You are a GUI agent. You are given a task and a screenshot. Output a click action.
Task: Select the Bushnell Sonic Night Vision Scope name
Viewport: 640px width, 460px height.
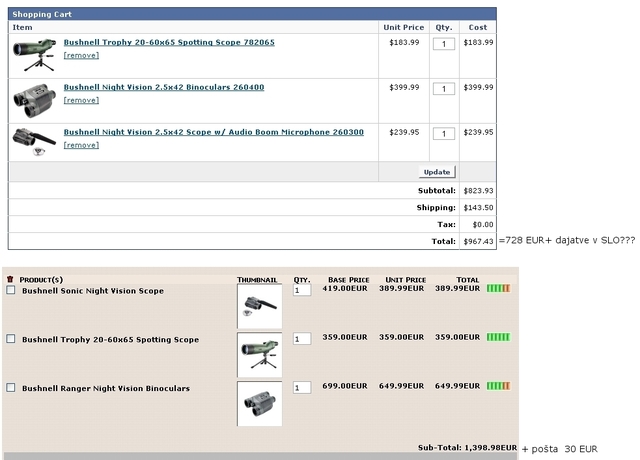[93, 291]
